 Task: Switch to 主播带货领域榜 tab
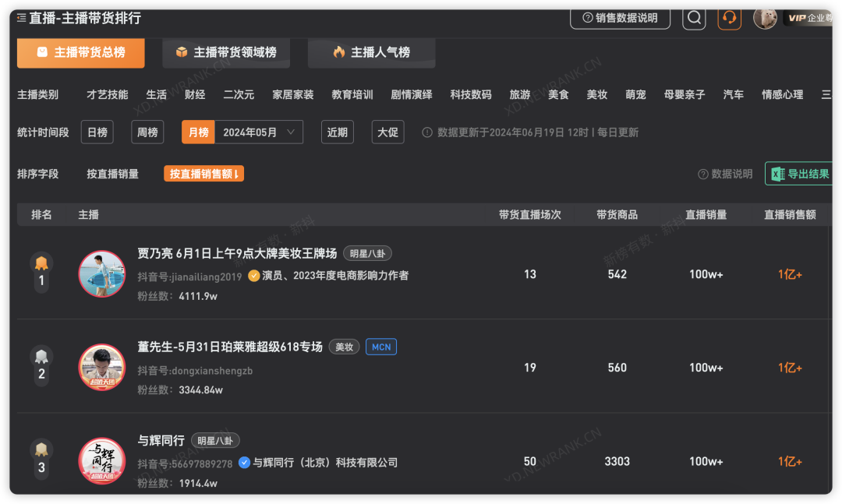pos(226,53)
